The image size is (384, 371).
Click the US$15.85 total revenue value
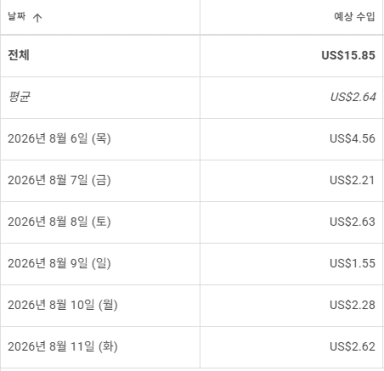[x=348, y=55]
